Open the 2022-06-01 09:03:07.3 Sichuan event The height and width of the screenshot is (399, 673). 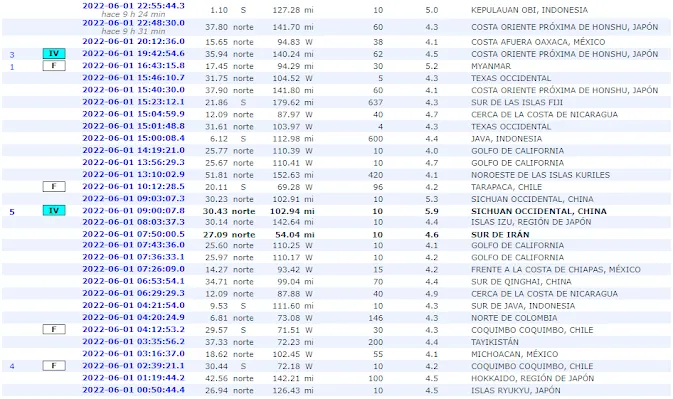[x=133, y=199]
